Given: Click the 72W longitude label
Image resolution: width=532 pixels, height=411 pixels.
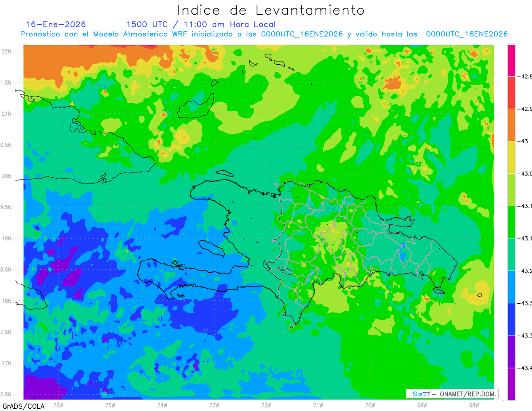Looking at the screenshot, I should [x=266, y=404].
